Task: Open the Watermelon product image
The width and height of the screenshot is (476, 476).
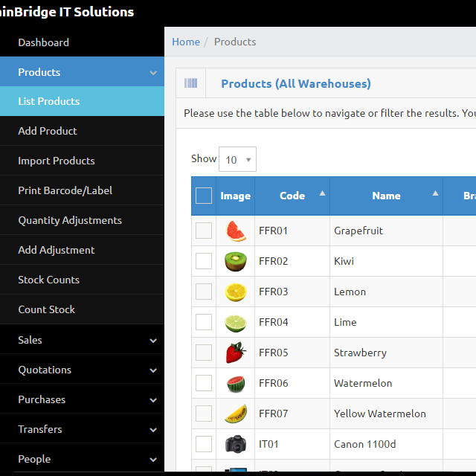Action: click(x=236, y=384)
